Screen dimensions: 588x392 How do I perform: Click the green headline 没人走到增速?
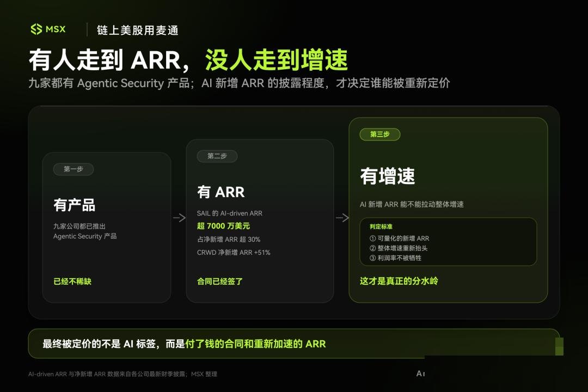click(277, 60)
